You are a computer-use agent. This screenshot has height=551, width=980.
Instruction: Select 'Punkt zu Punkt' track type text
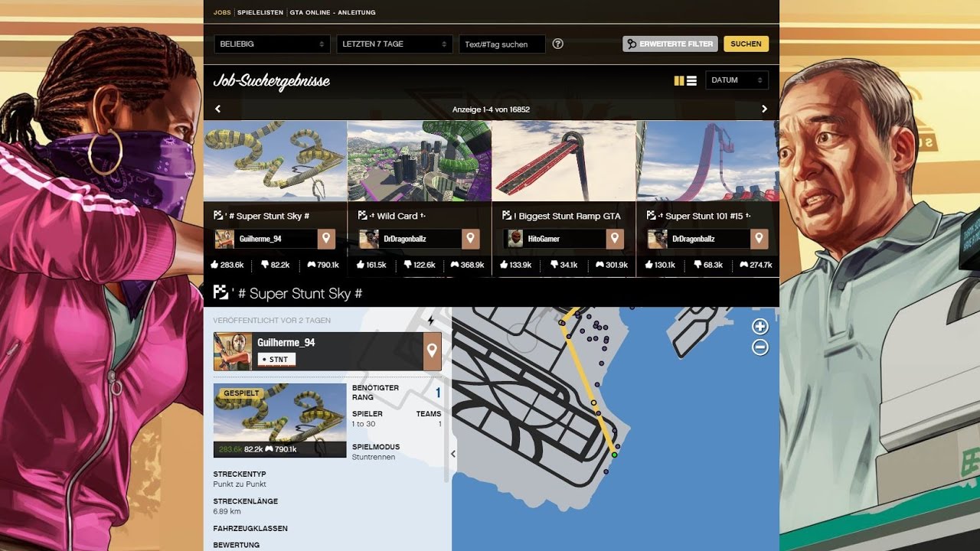[x=240, y=484]
